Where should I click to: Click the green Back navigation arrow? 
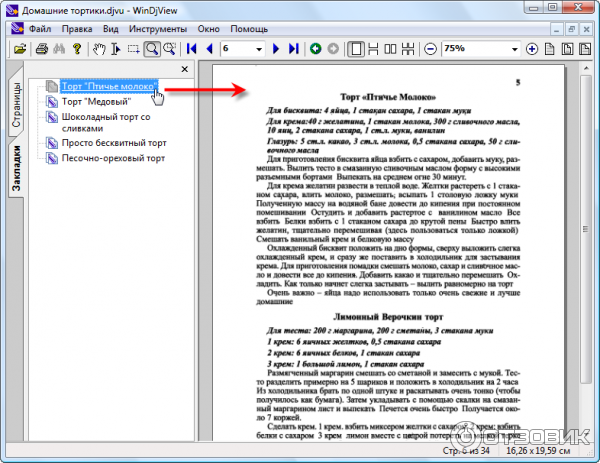click(316, 48)
